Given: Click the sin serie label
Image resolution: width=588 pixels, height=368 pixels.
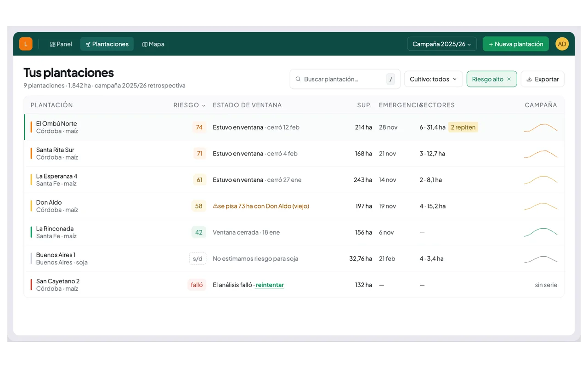Looking at the screenshot, I should [x=546, y=285].
